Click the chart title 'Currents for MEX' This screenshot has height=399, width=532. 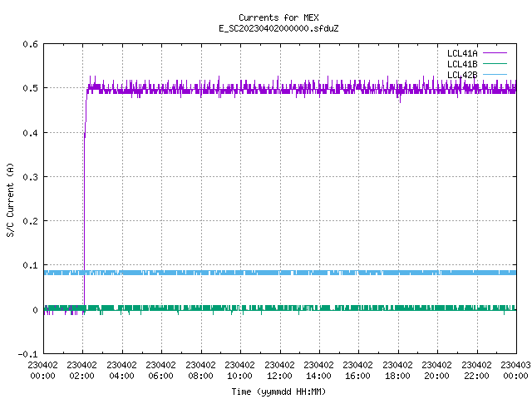(278, 17)
